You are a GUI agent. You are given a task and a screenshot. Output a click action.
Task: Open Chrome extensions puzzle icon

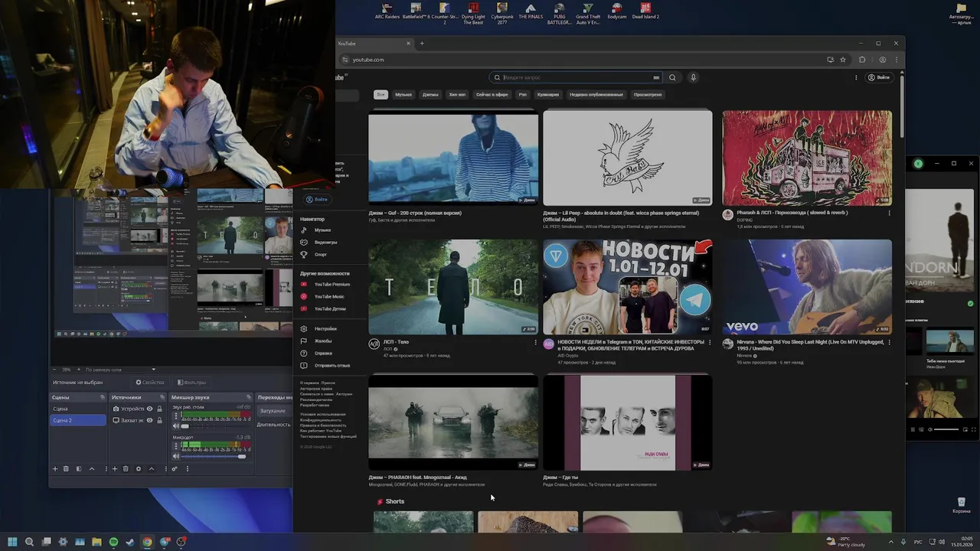tap(862, 60)
